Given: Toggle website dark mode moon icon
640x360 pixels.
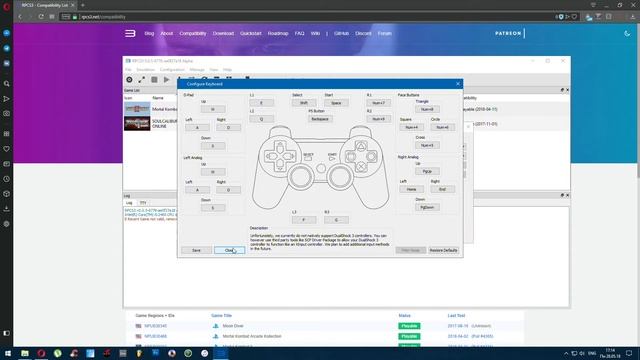Looking at the screenshot, I should click(x=627, y=33).
